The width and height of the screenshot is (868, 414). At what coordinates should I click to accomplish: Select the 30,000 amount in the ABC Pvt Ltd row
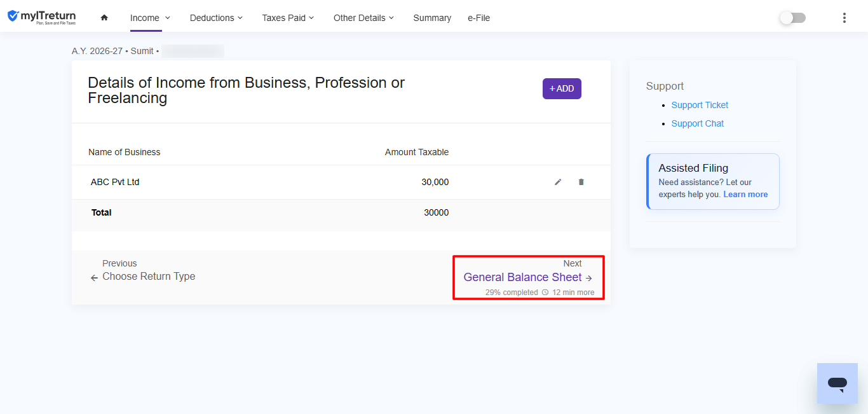[x=435, y=182]
